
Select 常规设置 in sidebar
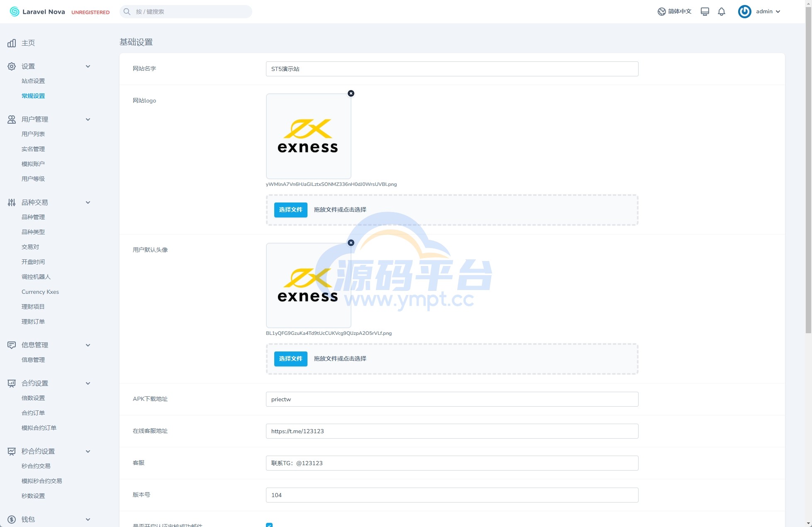coord(33,96)
